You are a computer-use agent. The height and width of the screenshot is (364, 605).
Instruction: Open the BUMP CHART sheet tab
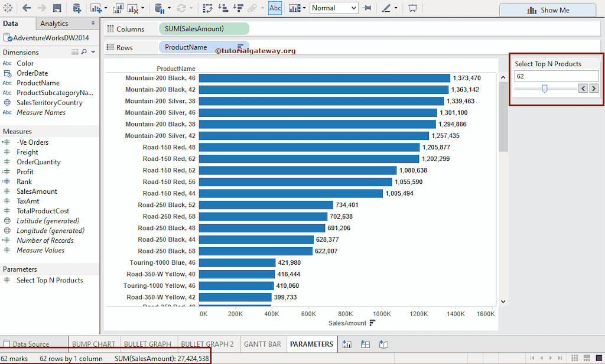point(93,343)
